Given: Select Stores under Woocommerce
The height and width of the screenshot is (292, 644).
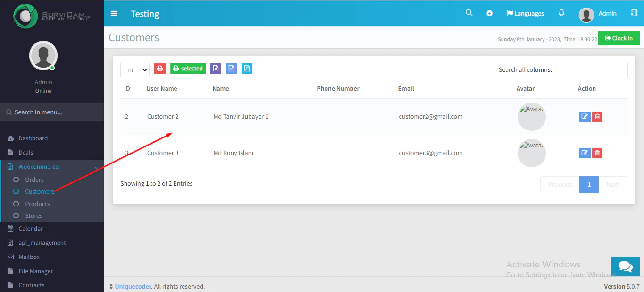Looking at the screenshot, I should coord(33,215).
